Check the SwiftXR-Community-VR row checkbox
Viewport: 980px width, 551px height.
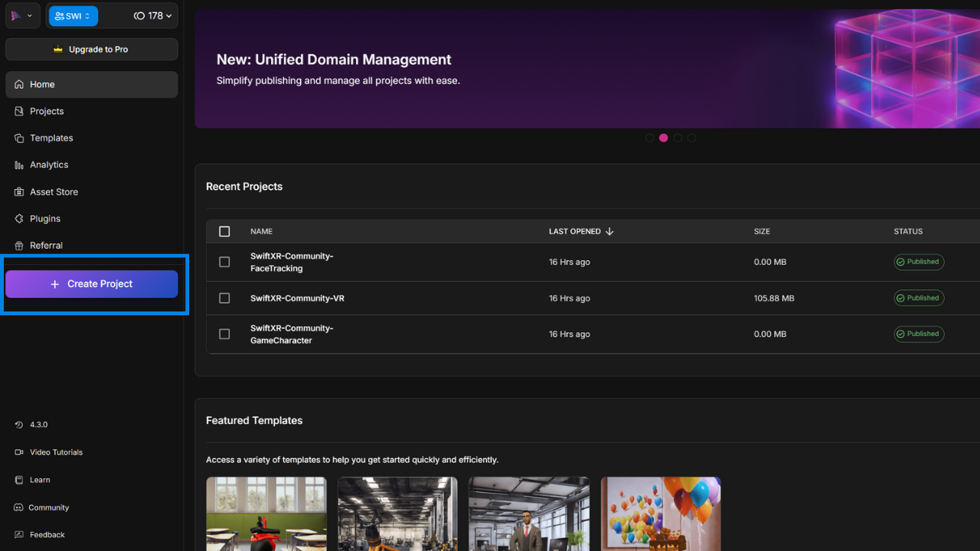point(224,298)
